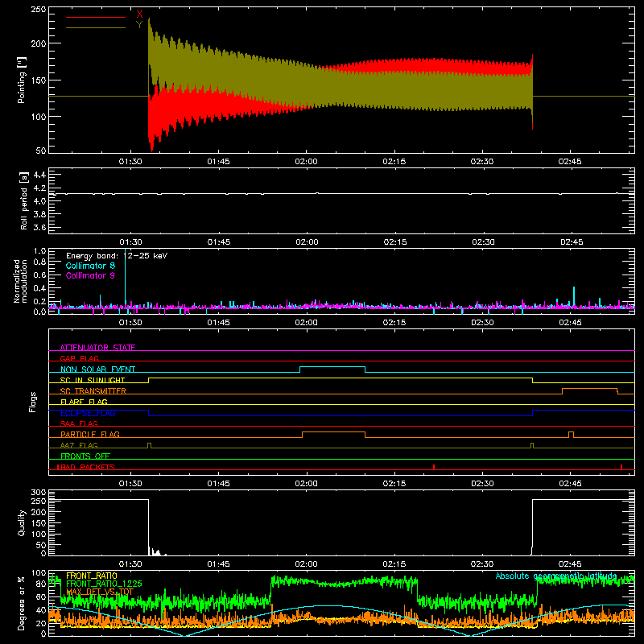Click the Normalized modulation axis title

tap(20, 281)
